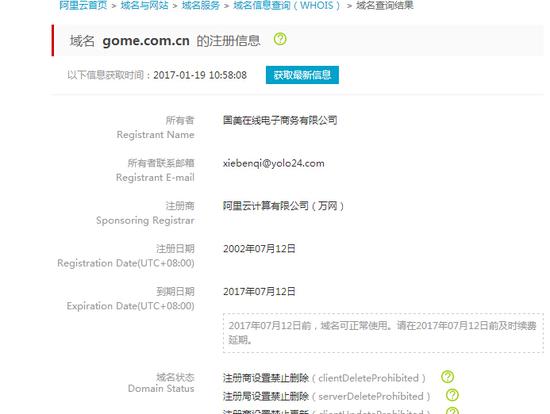Open the 阿里云首页 breadcrumb link
550x414 pixels.
tap(83, 5)
